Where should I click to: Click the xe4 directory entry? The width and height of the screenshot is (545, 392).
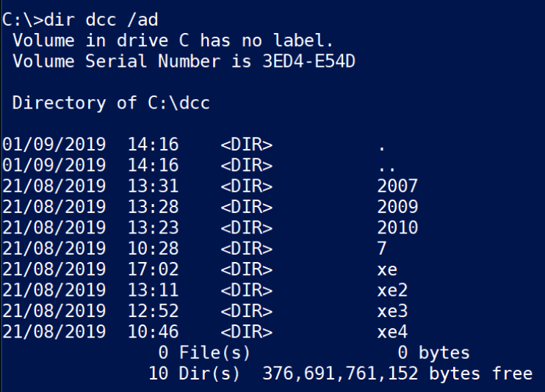tap(392, 333)
